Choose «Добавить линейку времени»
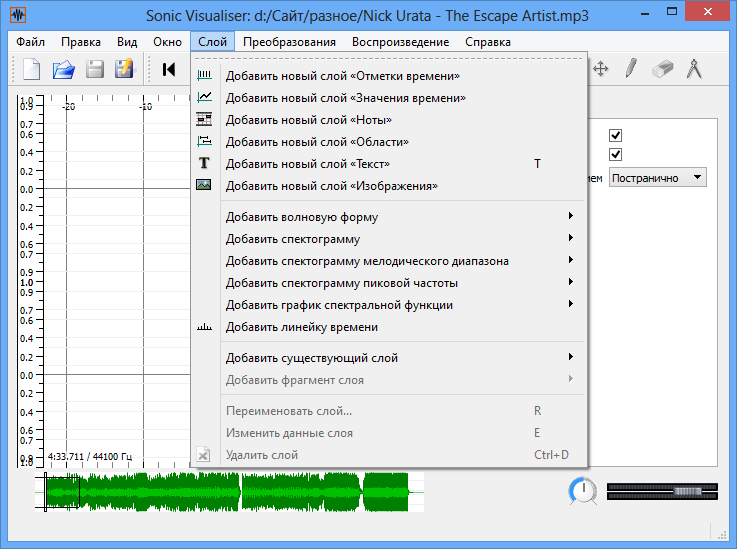Viewport: 737px width, 549px height. [389, 327]
